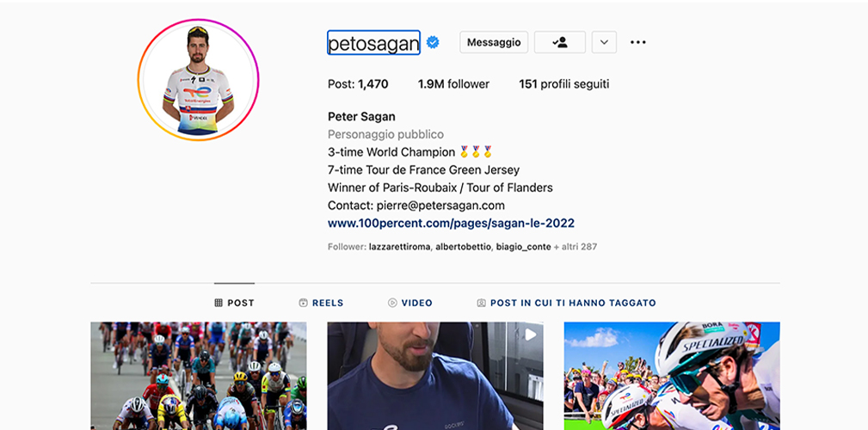Switch to the REELS tab
Image resolution: width=868 pixels, height=430 pixels.
[x=321, y=303]
